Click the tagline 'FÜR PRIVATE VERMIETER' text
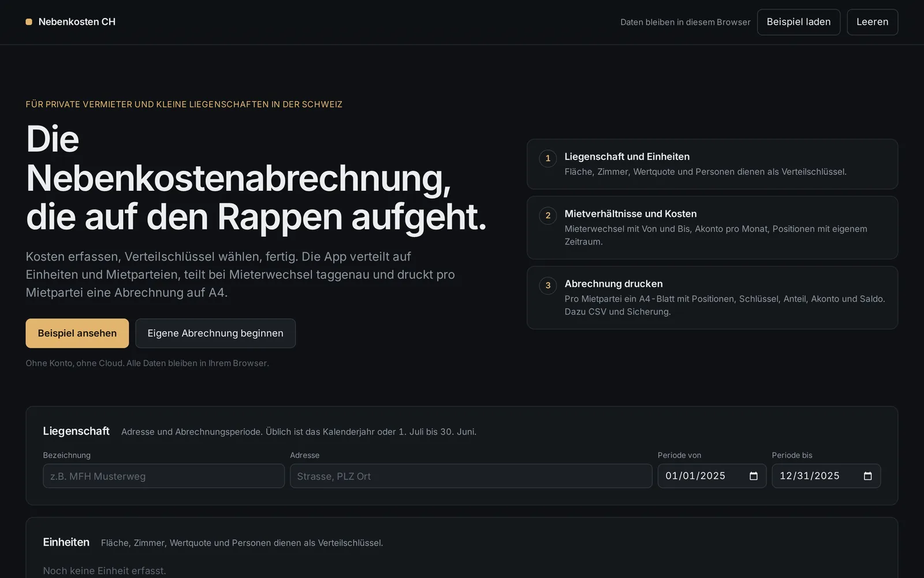 point(184,104)
